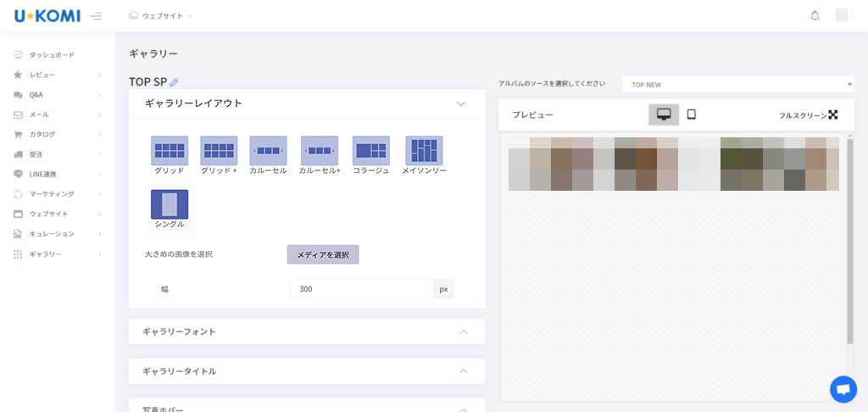Click the メディアを選択 button

tap(323, 254)
